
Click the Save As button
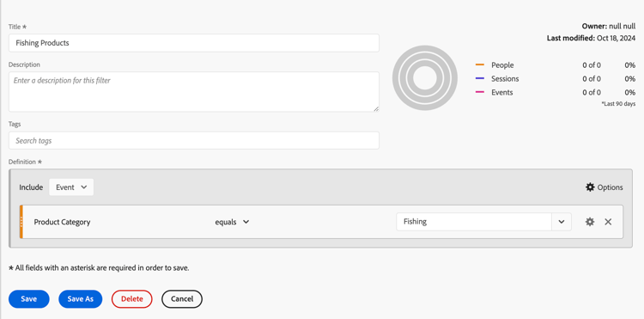pos(81,299)
